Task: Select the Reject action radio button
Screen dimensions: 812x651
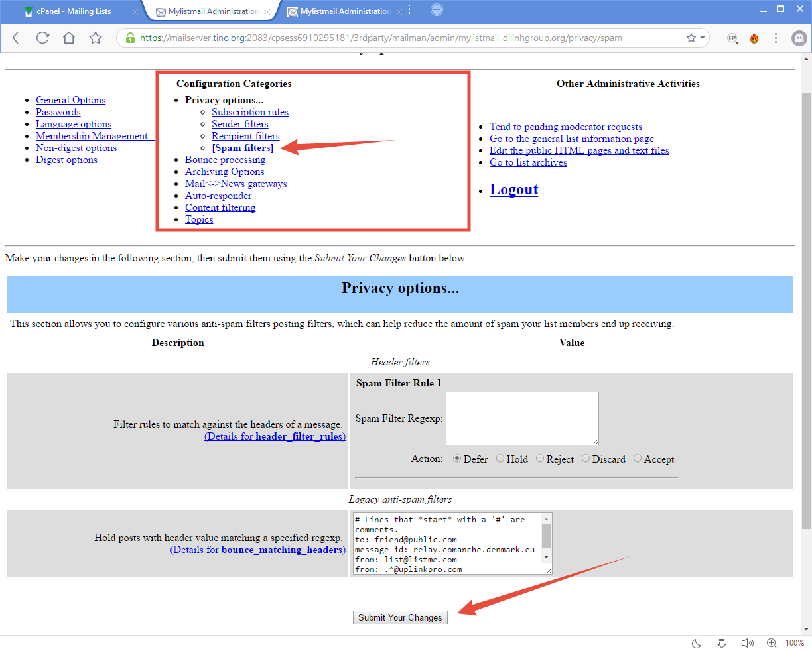Action: coord(540,459)
